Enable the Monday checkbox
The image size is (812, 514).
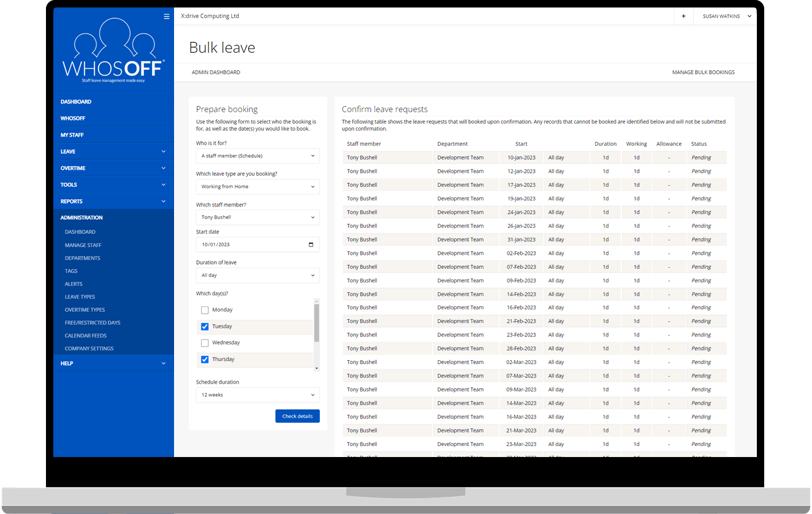[205, 310]
